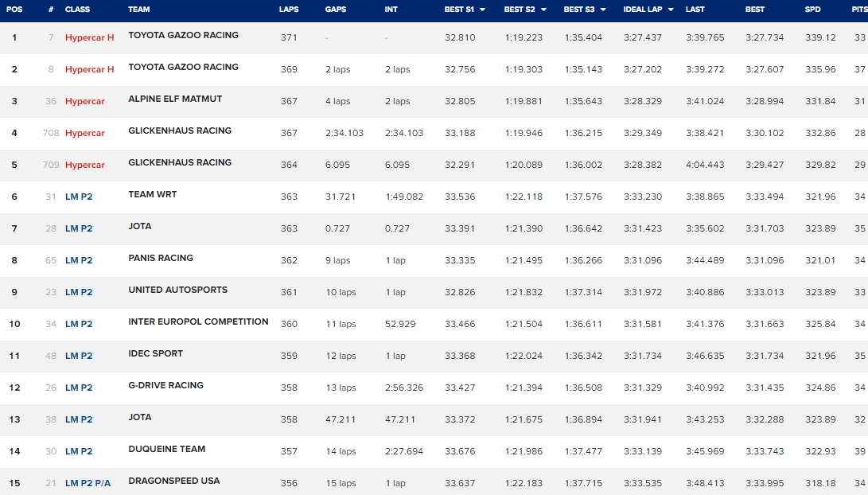Open Hypercar class link for car 36
The height and width of the screenshot is (495, 868).
point(84,101)
